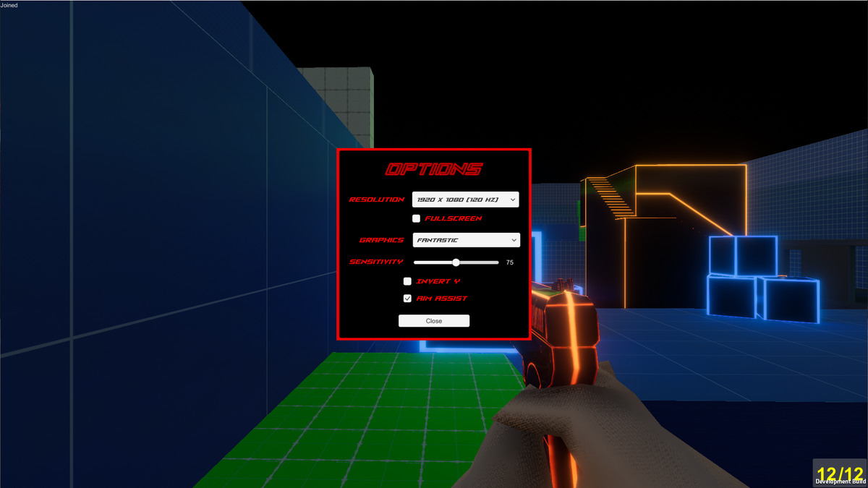
Task: Enable the Fullscreen checkbox
Action: [416, 218]
